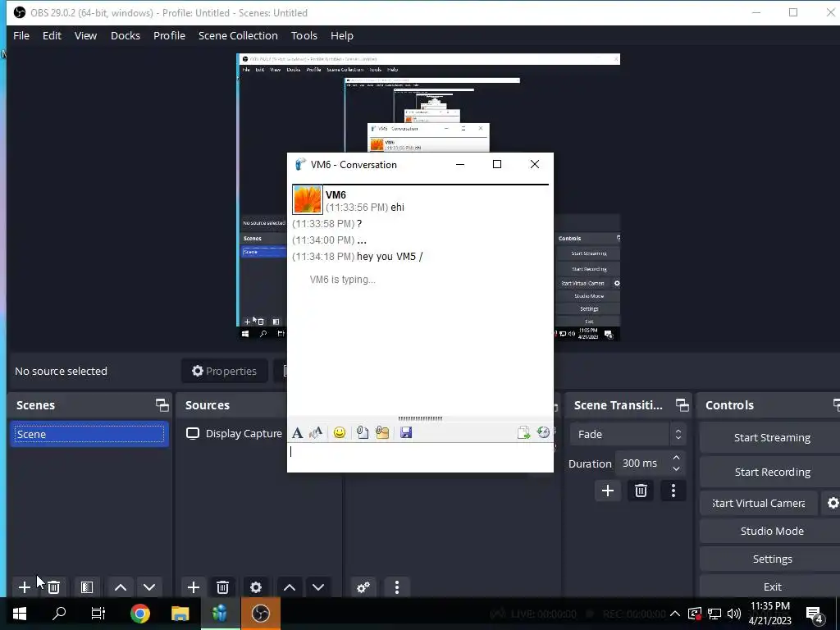Move the source down in the Sources list
The height and width of the screenshot is (630, 840).
pyautogui.click(x=318, y=587)
